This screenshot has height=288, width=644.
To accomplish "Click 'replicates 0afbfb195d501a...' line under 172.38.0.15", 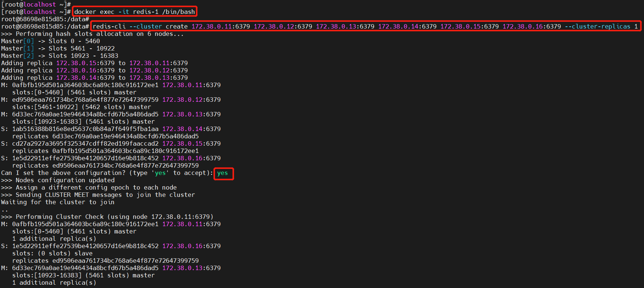I will point(105,151).
